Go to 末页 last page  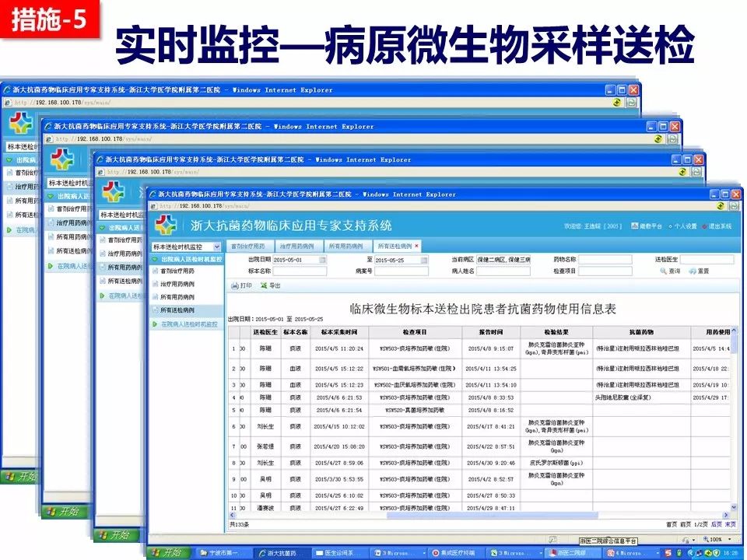(731, 524)
